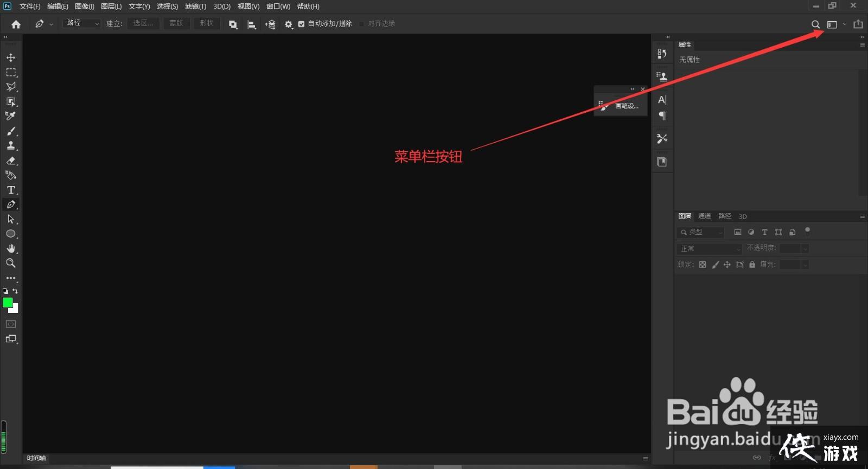Viewport: 868px width, 469px height.
Task: Select the Move tool
Action: pyautogui.click(x=11, y=57)
